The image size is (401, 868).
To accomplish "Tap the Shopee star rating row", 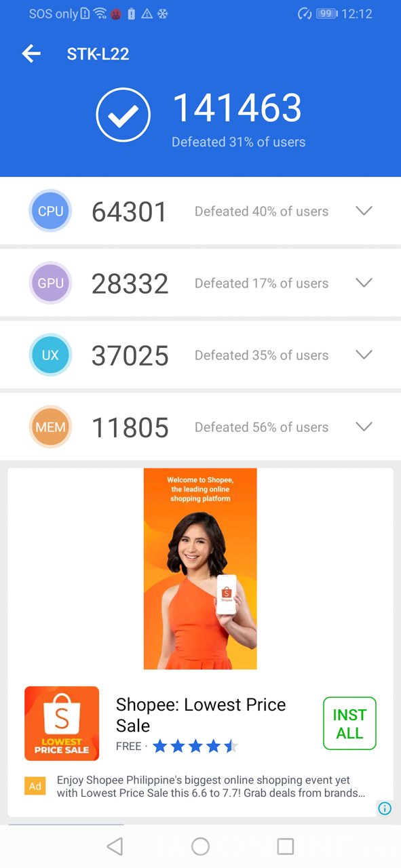I will click(x=195, y=747).
